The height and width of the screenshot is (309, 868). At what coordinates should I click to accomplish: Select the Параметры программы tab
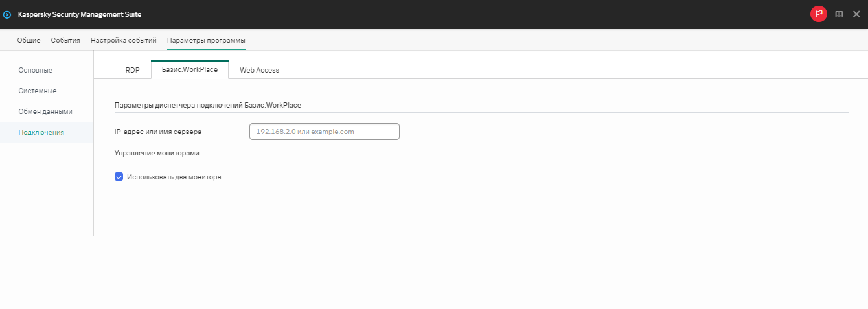click(x=206, y=40)
